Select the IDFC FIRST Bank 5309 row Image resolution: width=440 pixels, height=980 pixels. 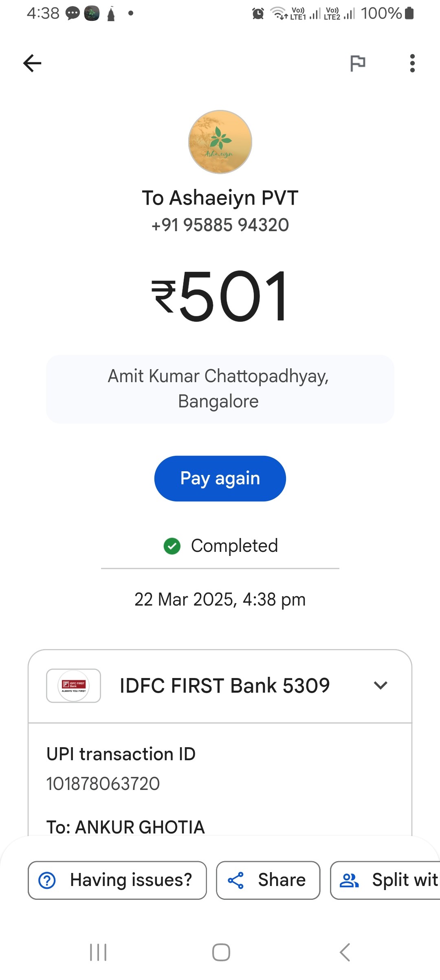pos(220,686)
